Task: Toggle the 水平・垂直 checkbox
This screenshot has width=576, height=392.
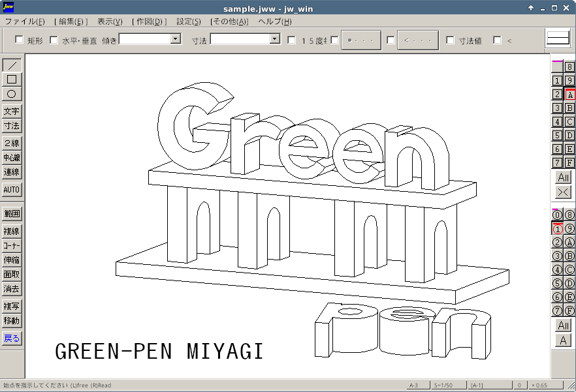Action: 54,39
